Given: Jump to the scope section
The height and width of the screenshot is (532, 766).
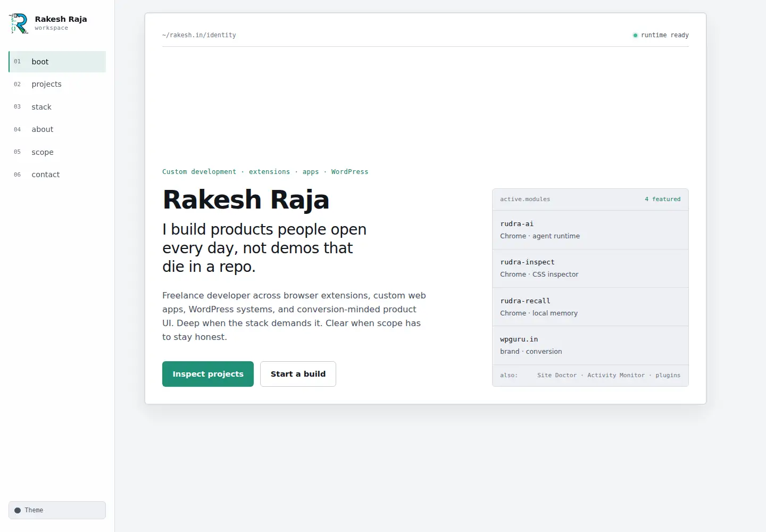Looking at the screenshot, I should point(57,152).
